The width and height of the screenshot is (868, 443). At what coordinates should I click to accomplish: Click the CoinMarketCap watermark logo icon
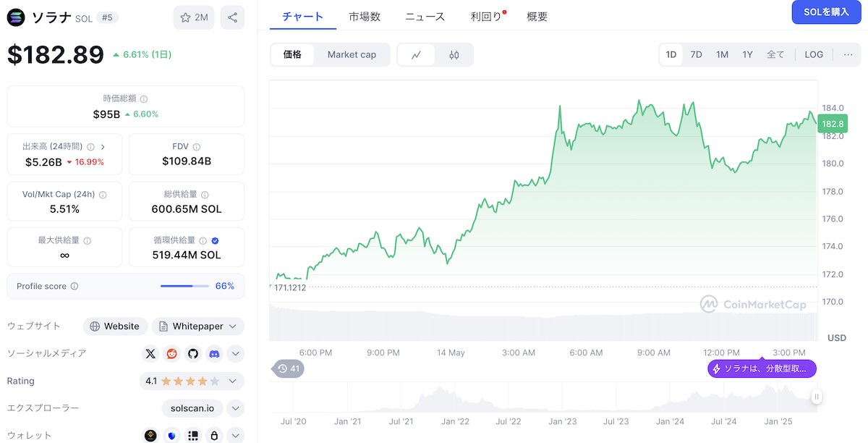pyautogui.click(x=709, y=305)
